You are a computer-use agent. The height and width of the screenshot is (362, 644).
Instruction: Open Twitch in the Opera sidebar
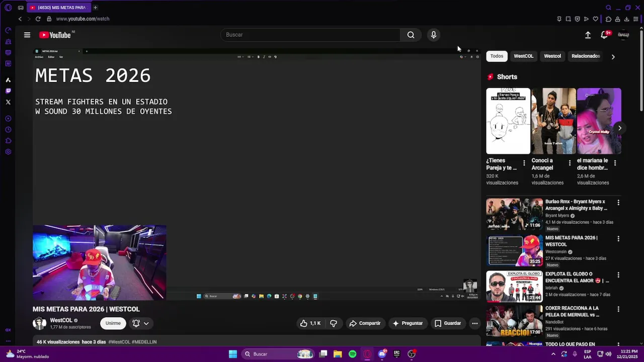[x=8, y=91]
